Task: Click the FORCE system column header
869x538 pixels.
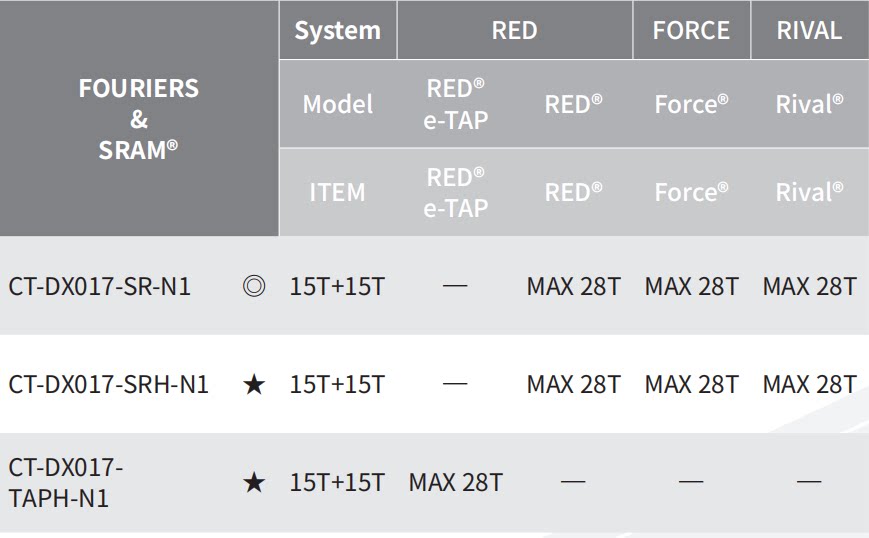Action: [691, 30]
